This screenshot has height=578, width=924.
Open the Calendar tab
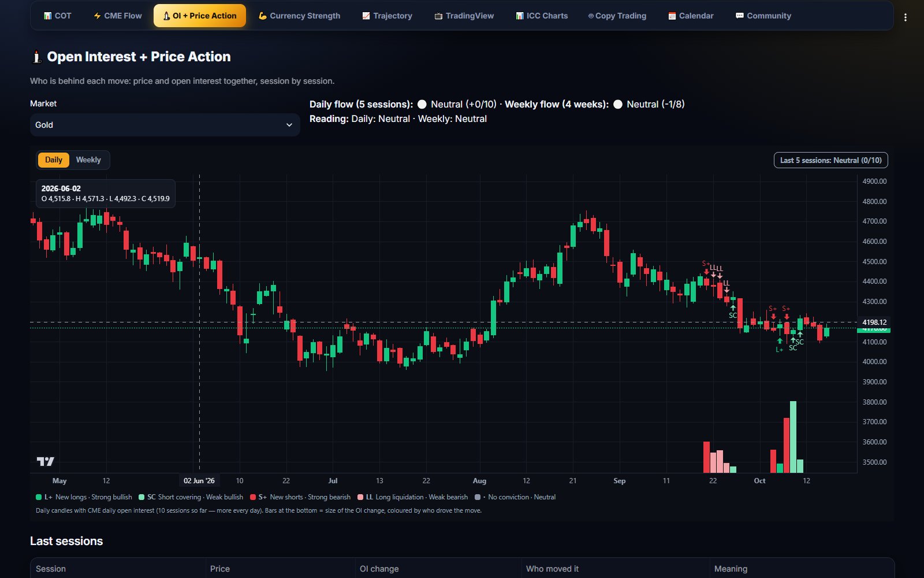pyautogui.click(x=691, y=16)
